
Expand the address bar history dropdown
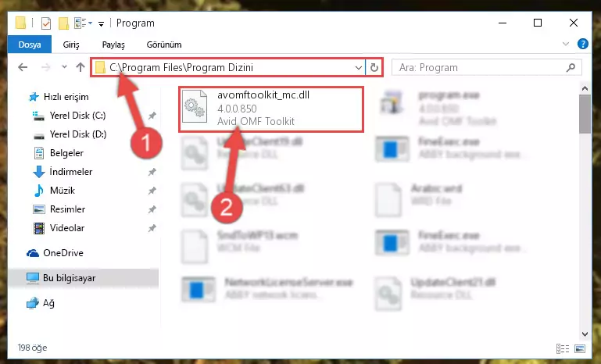point(359,68)
